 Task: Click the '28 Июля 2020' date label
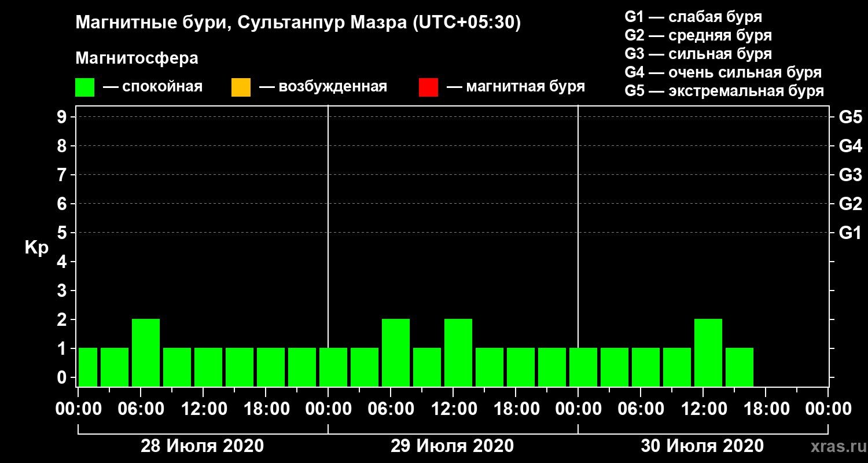coord(203,446)
